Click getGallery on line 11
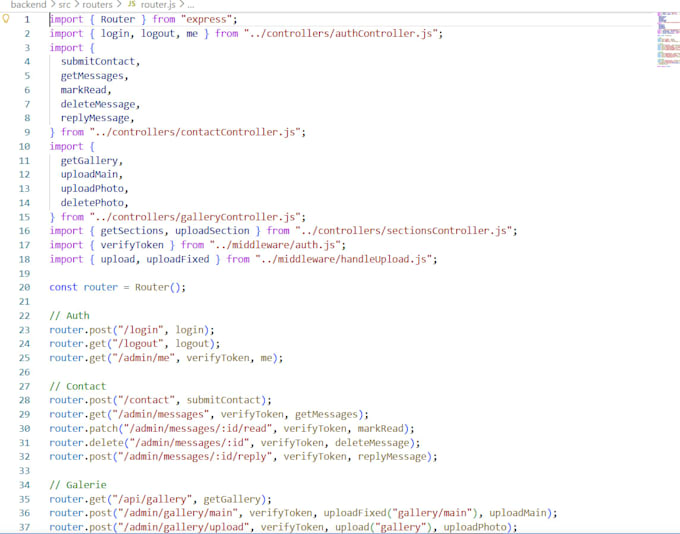 tap(89, 161)
